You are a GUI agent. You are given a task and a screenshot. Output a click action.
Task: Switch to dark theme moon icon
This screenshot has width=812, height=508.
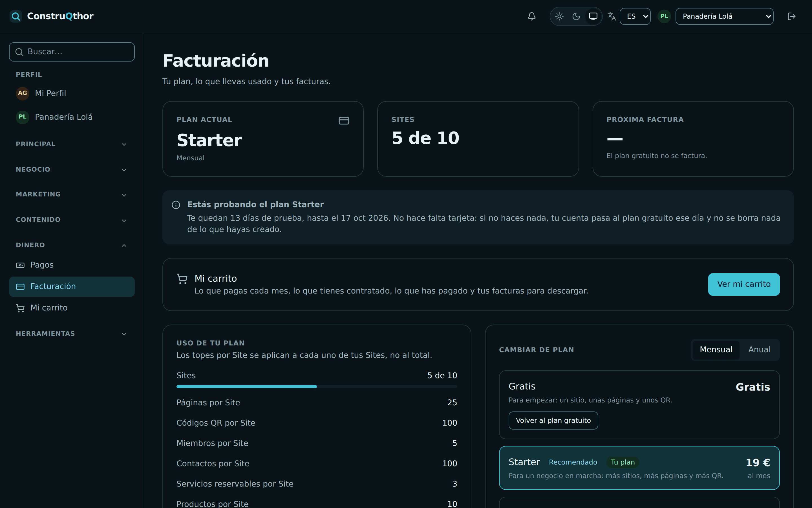[576, 16]
